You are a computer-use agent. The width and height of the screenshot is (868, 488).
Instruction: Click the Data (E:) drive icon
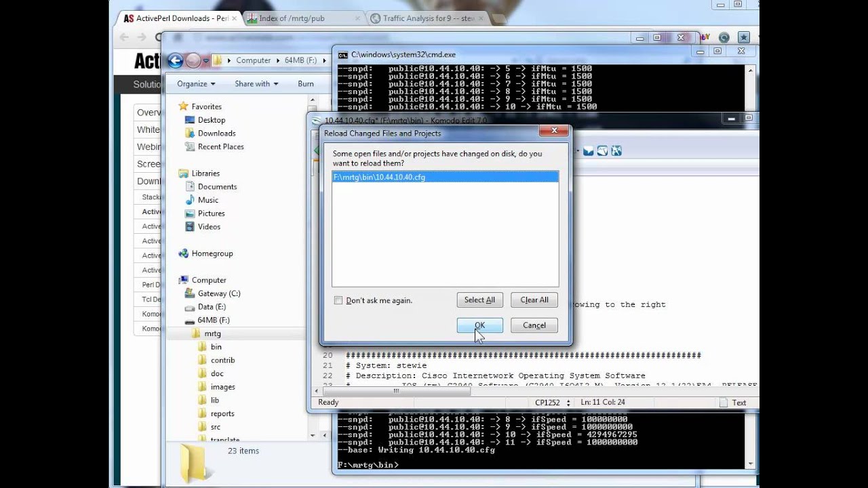click(x=190, y=307)
